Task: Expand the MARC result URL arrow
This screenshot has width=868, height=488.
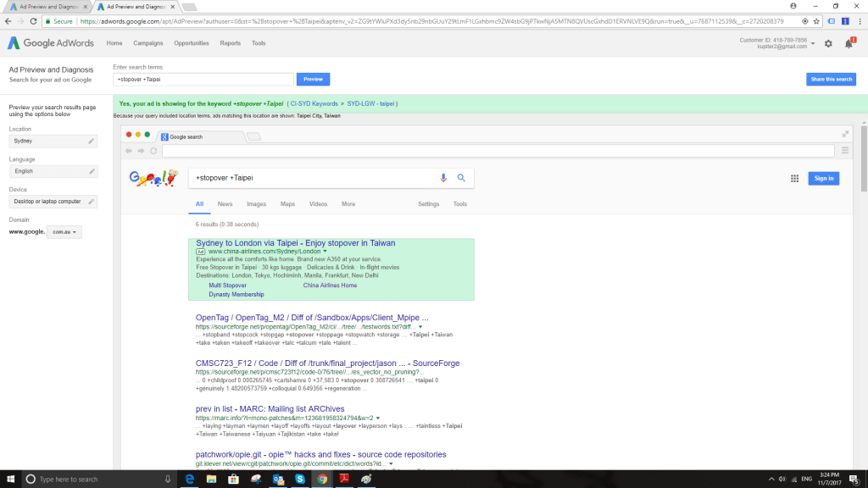Action: (378, 419)
